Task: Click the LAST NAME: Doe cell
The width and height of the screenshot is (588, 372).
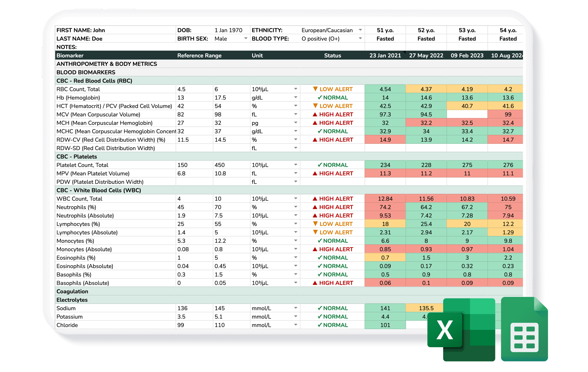Action: 115,39
